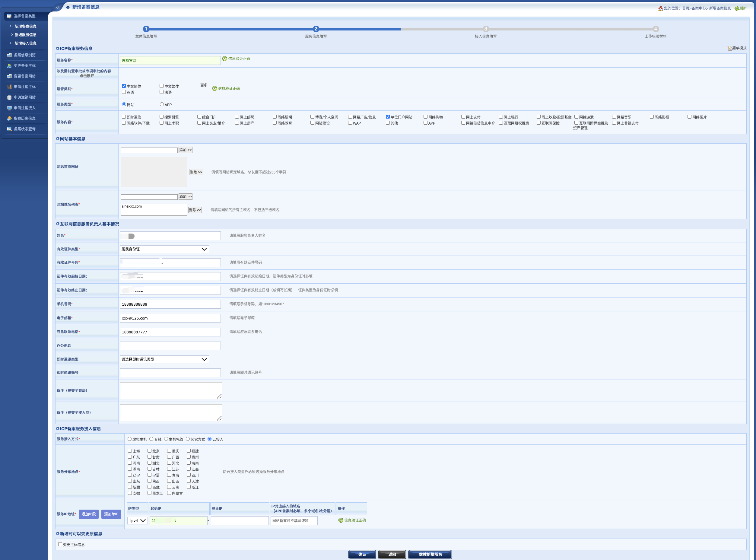This screenshot has width=756, height=560.
Task: Select sihexxx.com in domain list
Action: pyautogui.click(x=132, y=206)
